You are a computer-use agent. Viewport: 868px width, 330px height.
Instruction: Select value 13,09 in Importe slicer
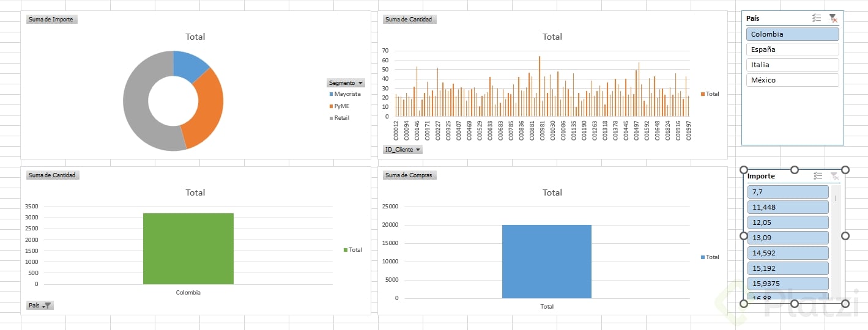click(x=788, y=238)
